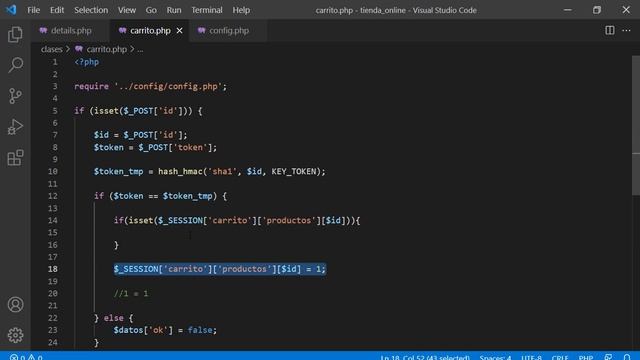Click "$_POST['token']" on line 8

tap(175, 147)
